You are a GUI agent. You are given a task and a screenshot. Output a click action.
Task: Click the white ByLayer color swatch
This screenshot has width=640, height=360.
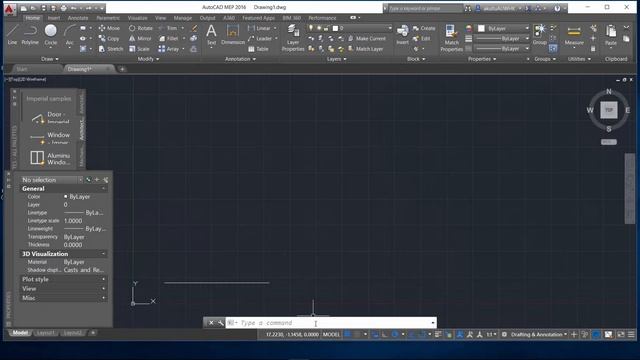point(481,28)
